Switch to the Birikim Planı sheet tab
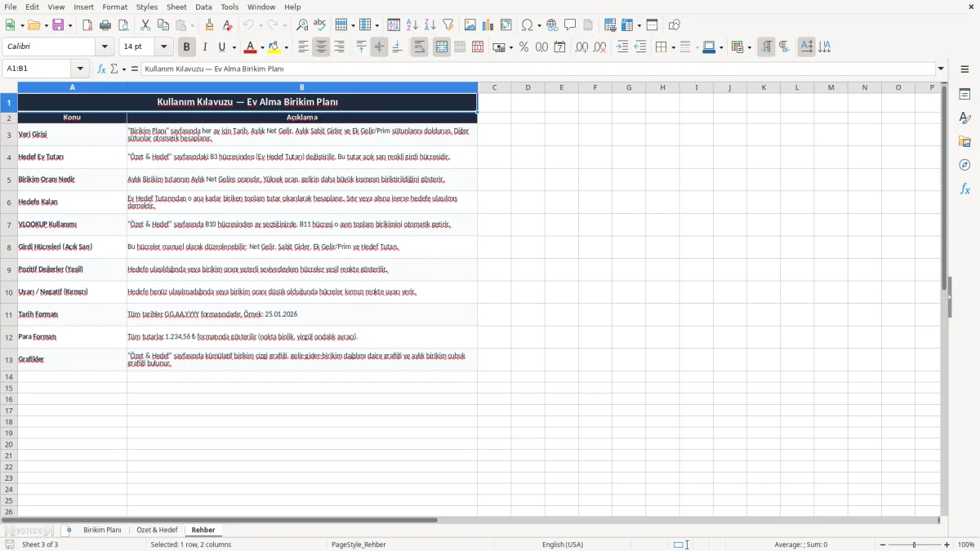The height and width of the screenshot is (551, 980). click(x=102, y=531)
